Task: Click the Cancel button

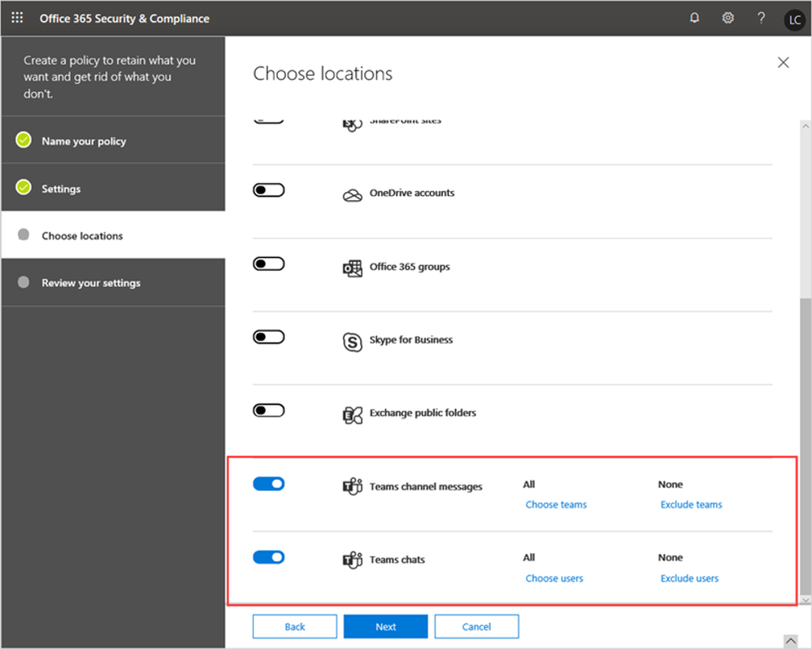Action: pyautogui.click(x=476, y=626)
